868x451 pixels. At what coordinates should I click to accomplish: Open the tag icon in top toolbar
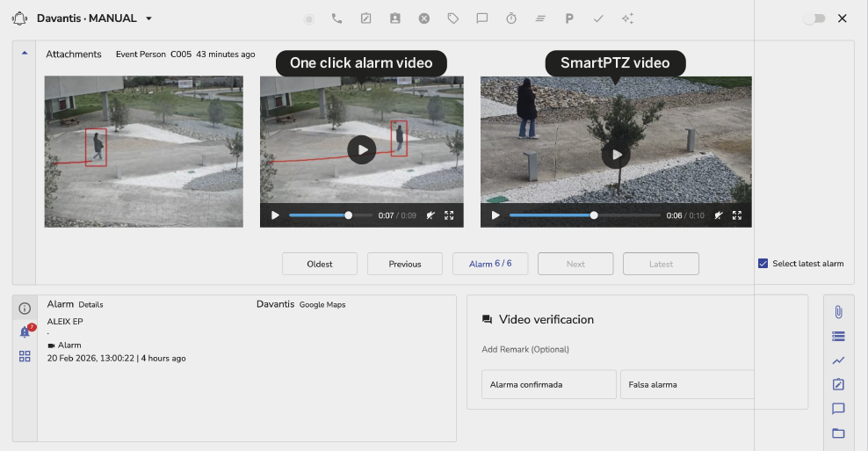click(x=452, y=18)
